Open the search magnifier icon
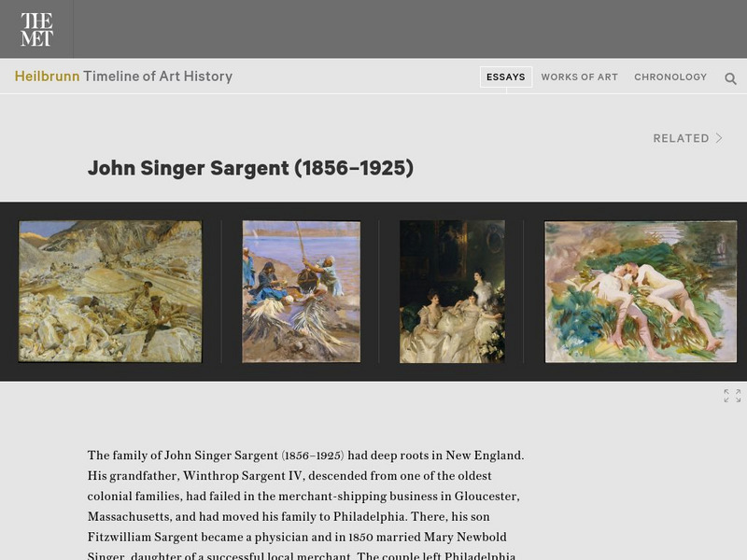 point(730,78)
